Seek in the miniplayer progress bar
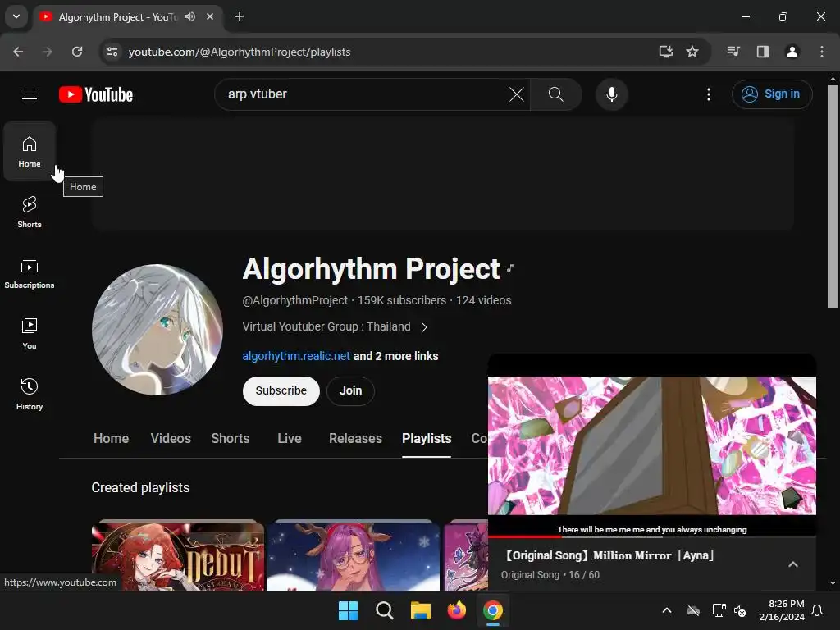Viewport: 840px width, 630px height. click(x=652, y=536)
